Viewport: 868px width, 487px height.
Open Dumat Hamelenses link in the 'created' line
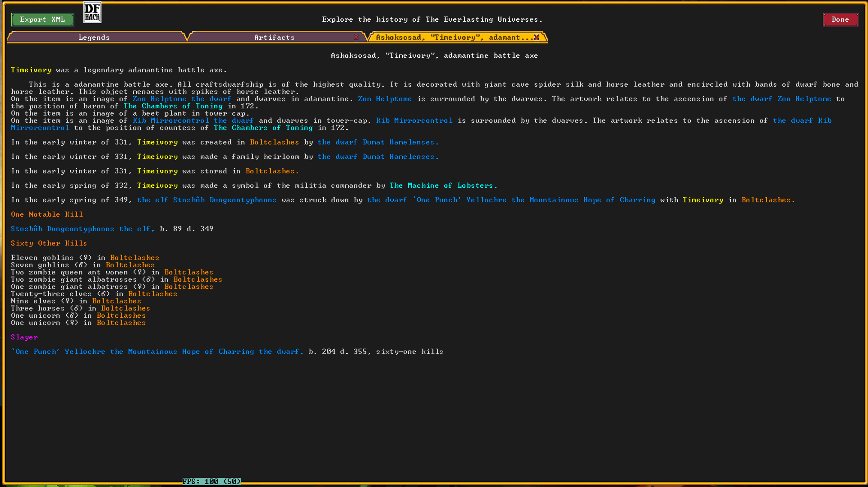[378, 142]
